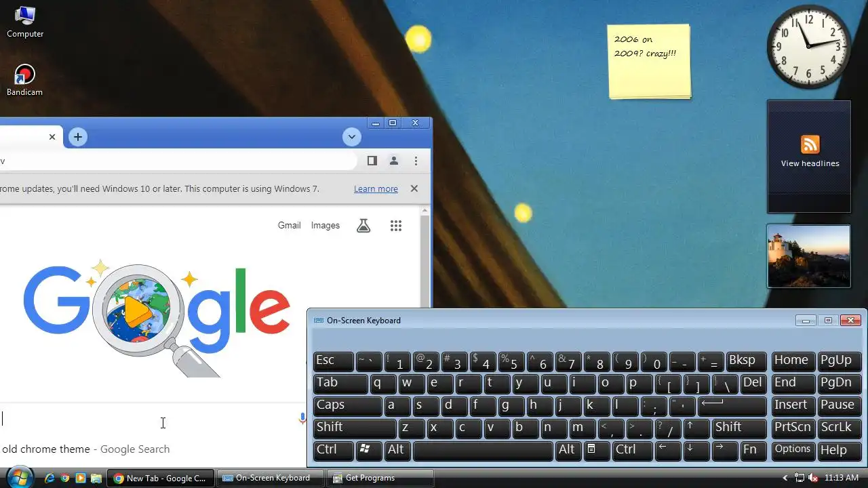Click the Tab key on On-Screen Keyboard
Image resolution: width=868 pixels, height=488 pixels.
340,384
